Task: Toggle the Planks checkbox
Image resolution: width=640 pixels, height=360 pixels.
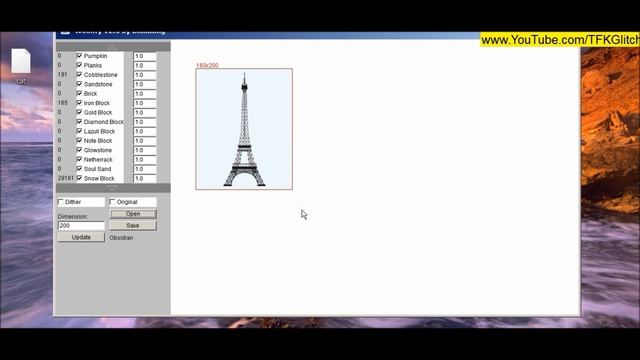Action: [79, 65]
